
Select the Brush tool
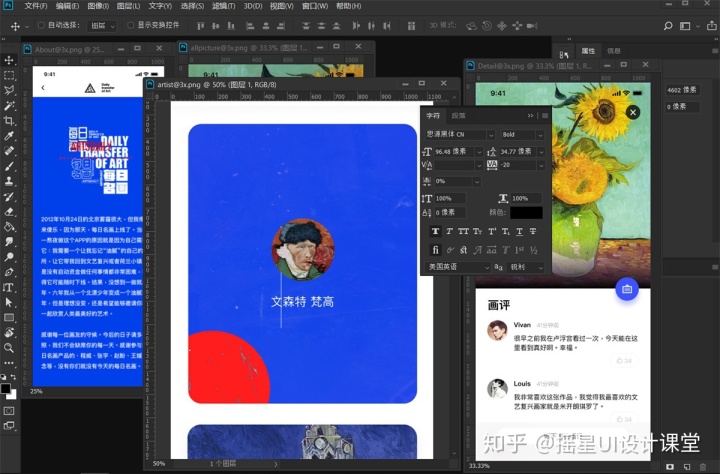click(9, 166)
